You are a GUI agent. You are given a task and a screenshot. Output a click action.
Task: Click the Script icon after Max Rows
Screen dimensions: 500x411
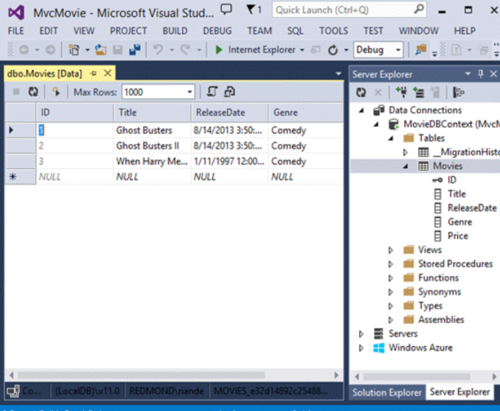tap(212, 92)
